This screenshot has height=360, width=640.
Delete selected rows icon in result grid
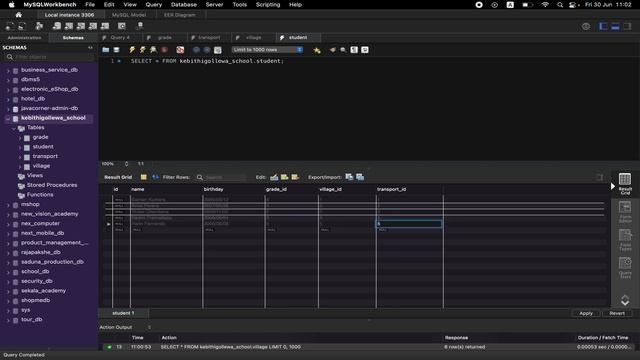pyautogui.click(x=295, y=177)
